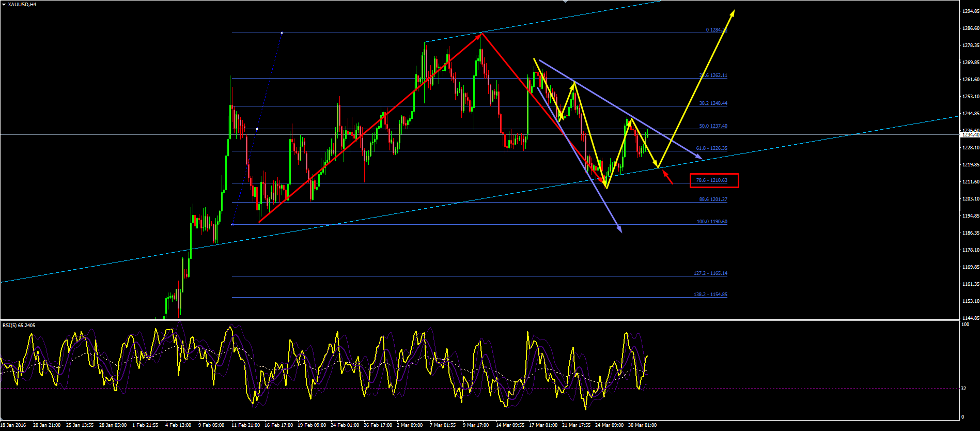This screenshot has height=432, width=980.
Task: Click the current price tag 1234.40 on the price scale
Action: point(970,135)
